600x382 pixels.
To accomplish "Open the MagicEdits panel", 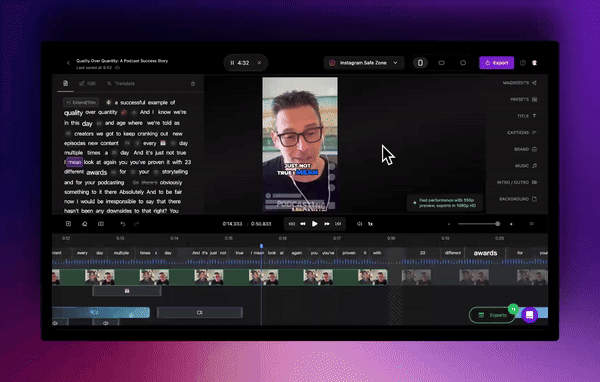I will click(519, 83).
